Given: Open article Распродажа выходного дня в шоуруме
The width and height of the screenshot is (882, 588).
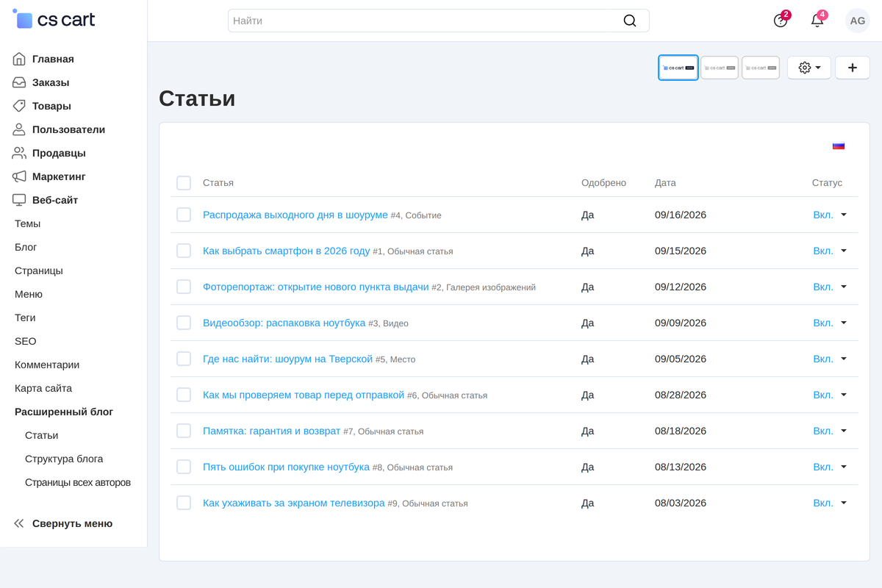Looking at the screenshot, I should tap(295, 215).
